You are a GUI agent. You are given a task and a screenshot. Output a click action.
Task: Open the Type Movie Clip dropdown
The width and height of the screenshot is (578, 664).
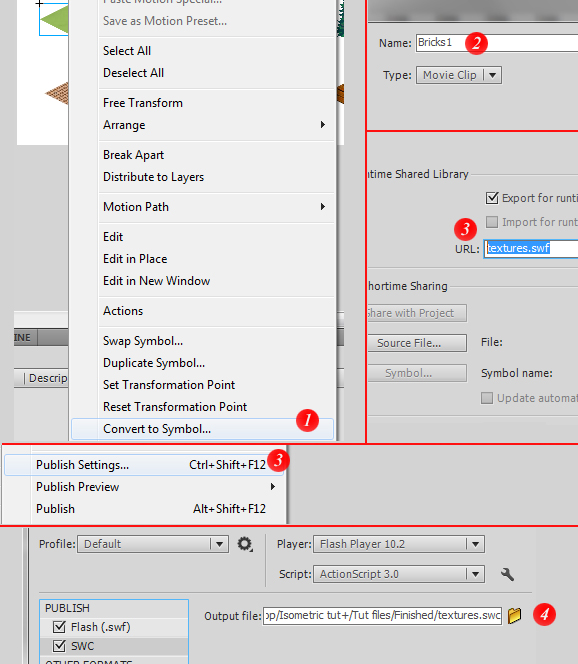click(x=459, y=75)
